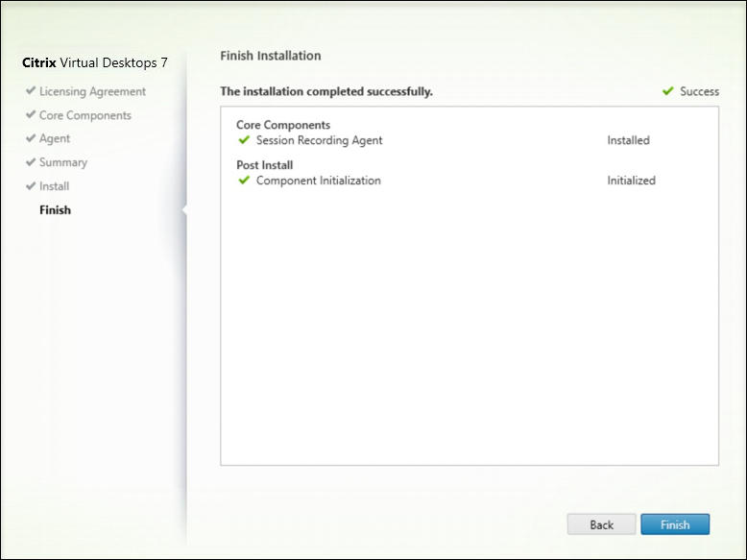Screen dimensions: 747x560
Task: Select the current Finish step in sidebar
Action: coord(55,209)
